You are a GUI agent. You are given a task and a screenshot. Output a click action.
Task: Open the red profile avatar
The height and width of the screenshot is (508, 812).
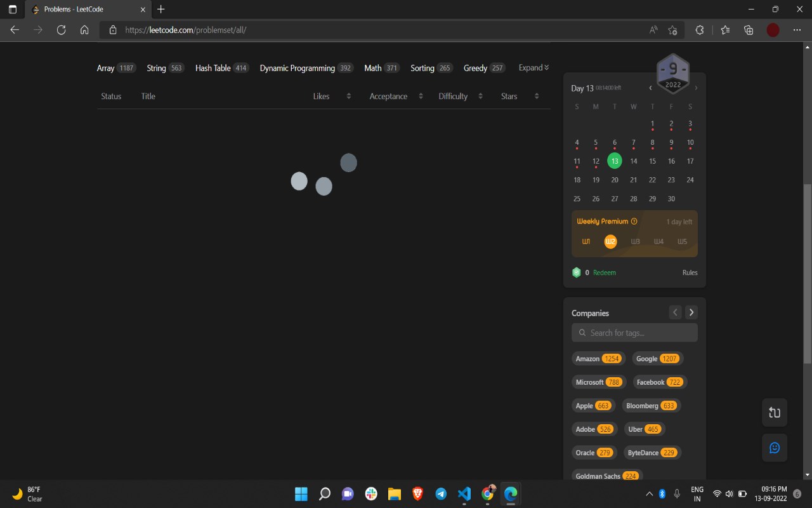(x=773, y=30)
